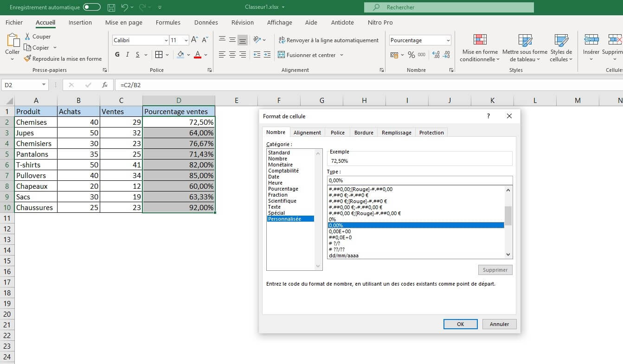The width and height of the screenshot is (623, 364).
Task: Toggle bold formatting with G button
Action: click(x=116, y=54)
